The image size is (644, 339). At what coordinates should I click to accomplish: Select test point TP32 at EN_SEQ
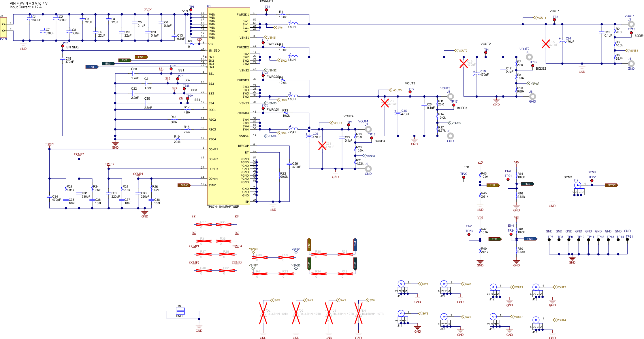click(x=63, y=46)
